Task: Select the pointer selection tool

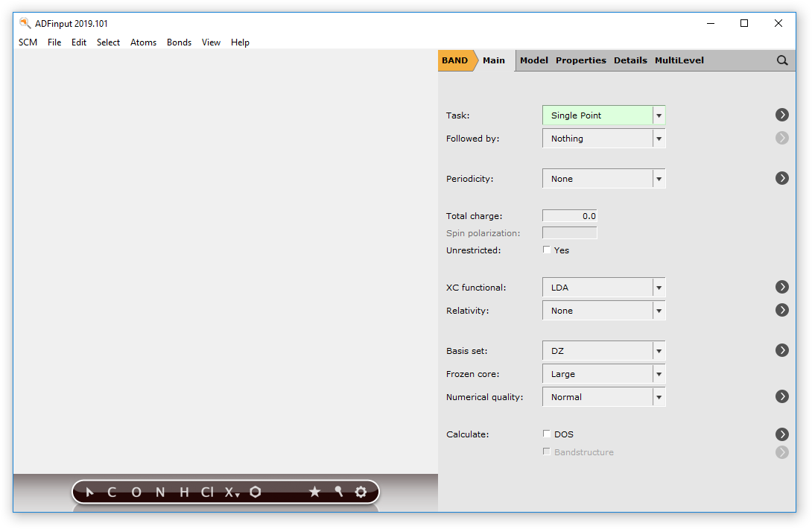Action: pos(89,492)
